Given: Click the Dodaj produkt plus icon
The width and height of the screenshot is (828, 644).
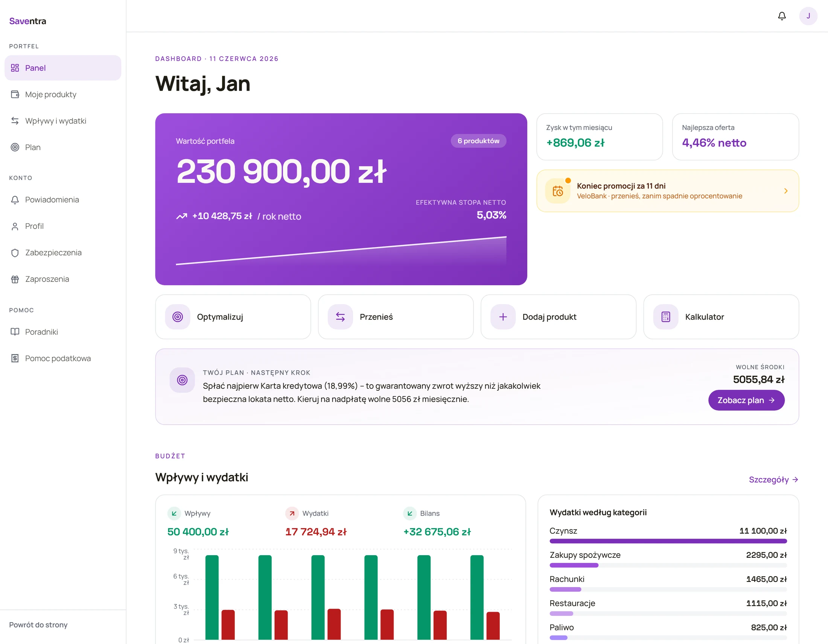Looking at the screenshot, I should coord(503,317).
